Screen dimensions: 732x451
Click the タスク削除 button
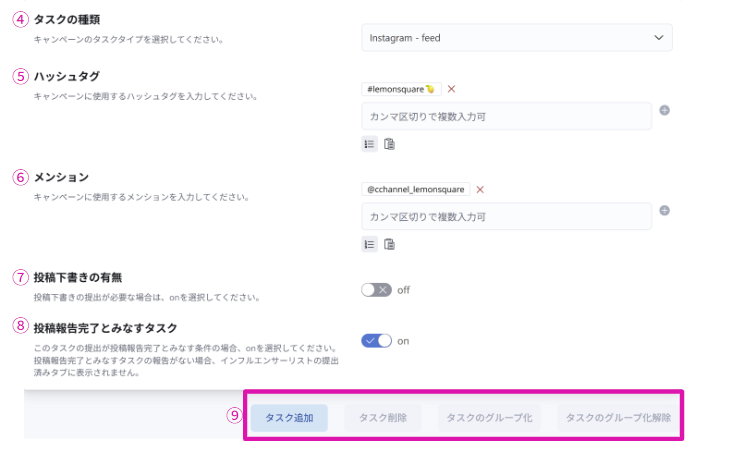382,418
